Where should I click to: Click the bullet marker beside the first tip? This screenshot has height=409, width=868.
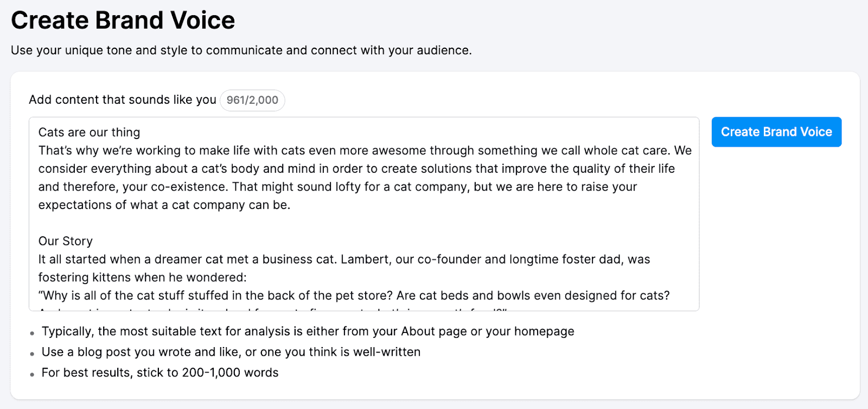coord(31,333)
